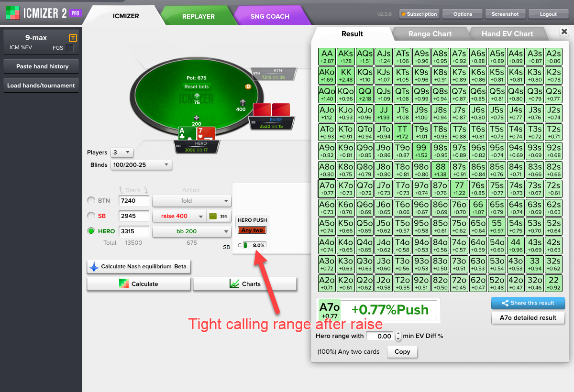The height and width of the screenshot is (392, 574).
Task: Close the Result panel with X
Action: (563, 32)
